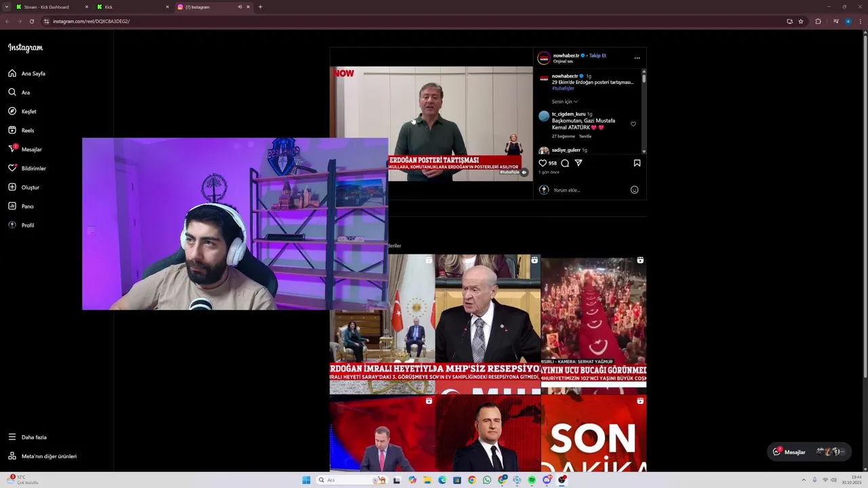Open the Oluştur create option
The width and height of the screenshot is (868, 488).
(24, 187)
